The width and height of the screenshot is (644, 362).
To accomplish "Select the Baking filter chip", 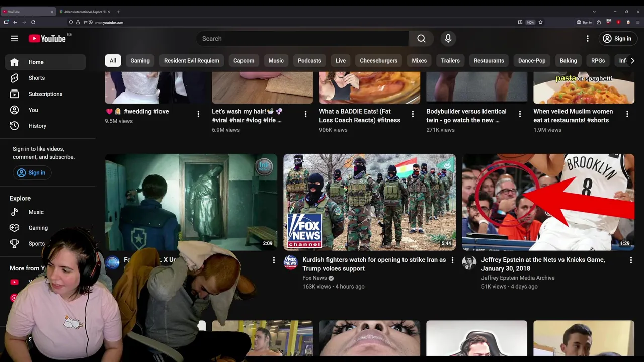I will [x=569, y=61].
